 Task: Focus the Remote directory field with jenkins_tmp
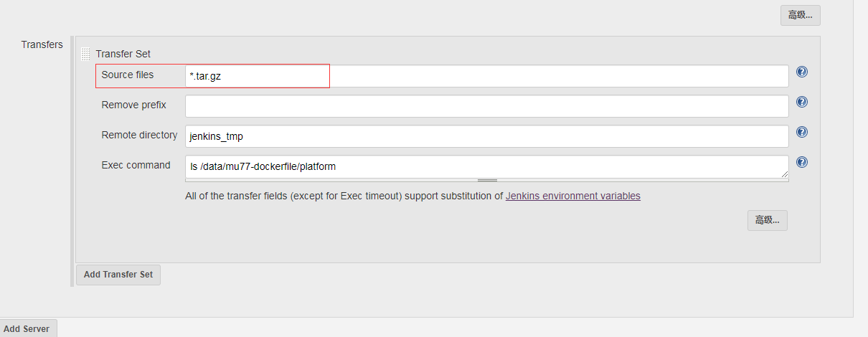486,136
